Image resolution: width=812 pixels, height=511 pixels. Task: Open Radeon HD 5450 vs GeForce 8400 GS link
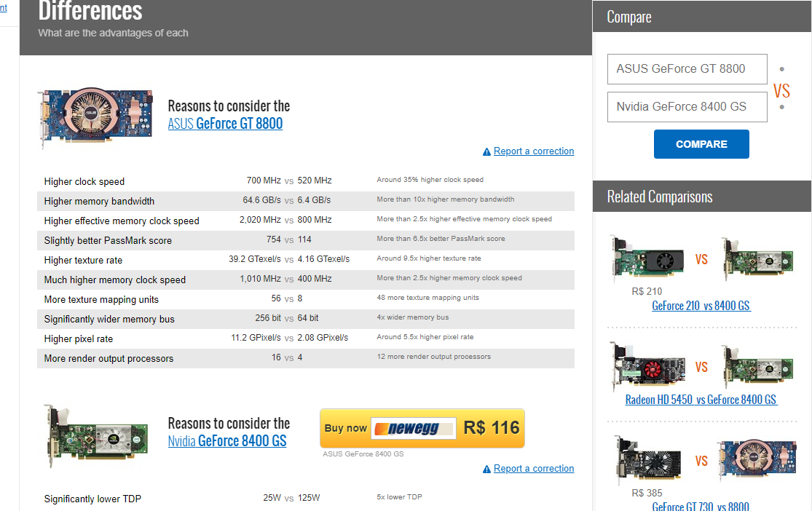point(701,400)
